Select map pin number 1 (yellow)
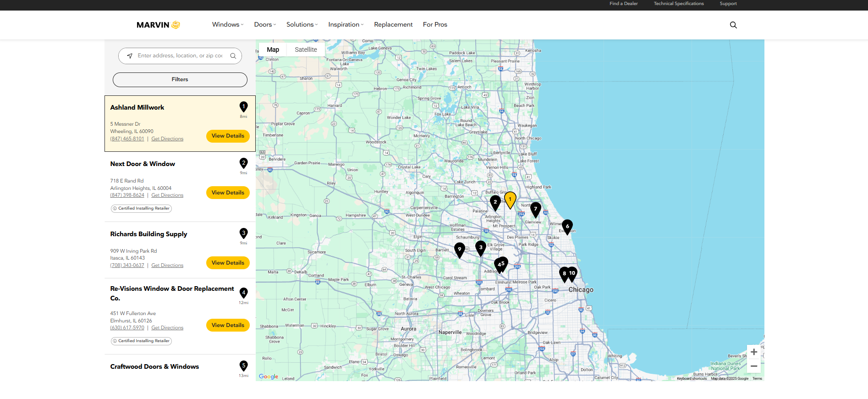 tap(510, 200)
